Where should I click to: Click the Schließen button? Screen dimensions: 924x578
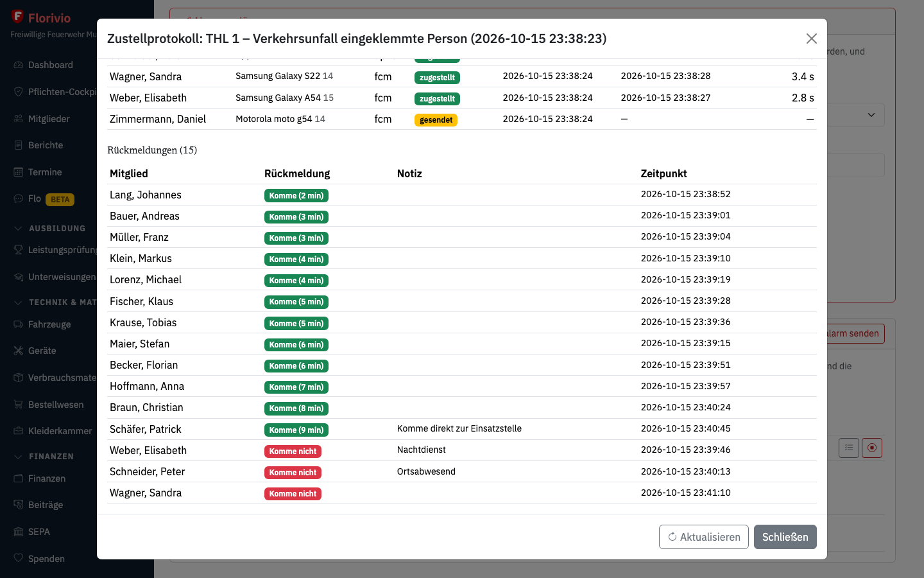pyautogui.click(x=785, y=537)
